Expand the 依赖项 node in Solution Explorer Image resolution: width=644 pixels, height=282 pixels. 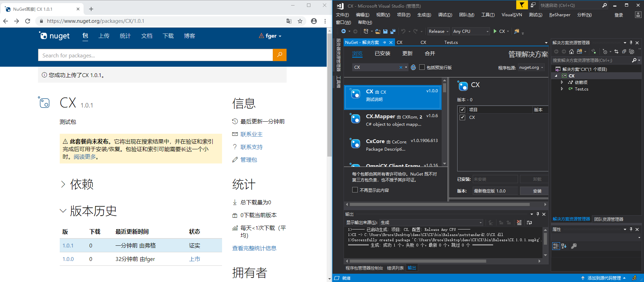(x=562, y=82)
